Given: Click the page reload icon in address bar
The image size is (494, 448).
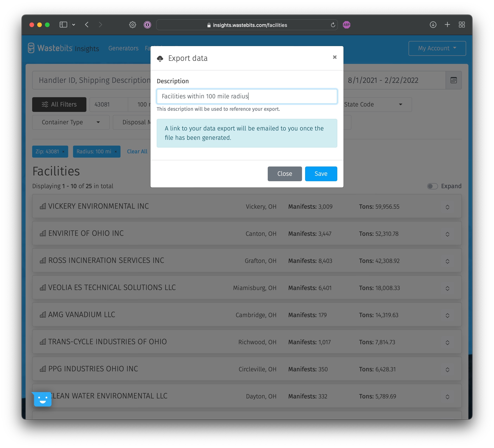Looking at the screenshot, I should click(332, 25).
